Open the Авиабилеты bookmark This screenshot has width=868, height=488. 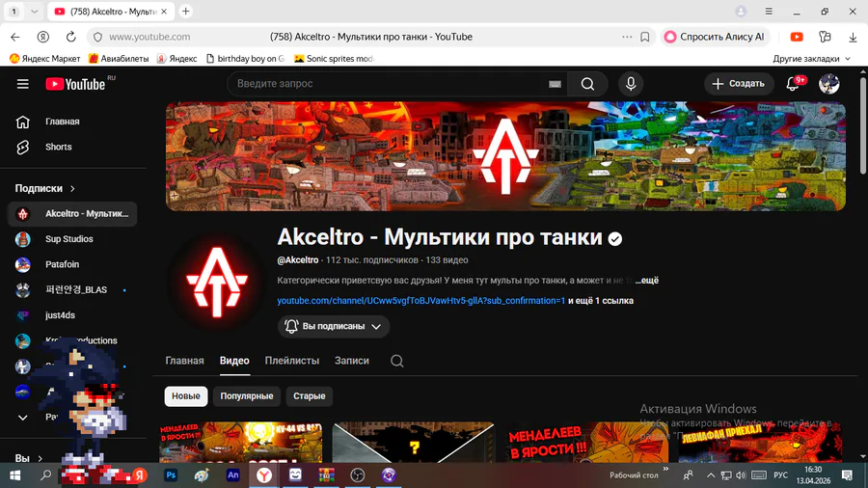coord(119,59)
